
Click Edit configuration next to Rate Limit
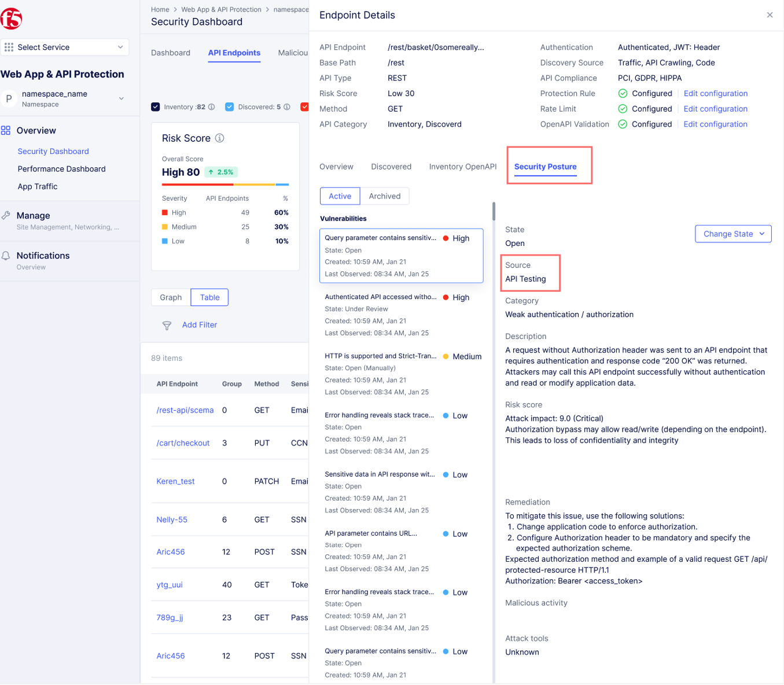point(715,108)
